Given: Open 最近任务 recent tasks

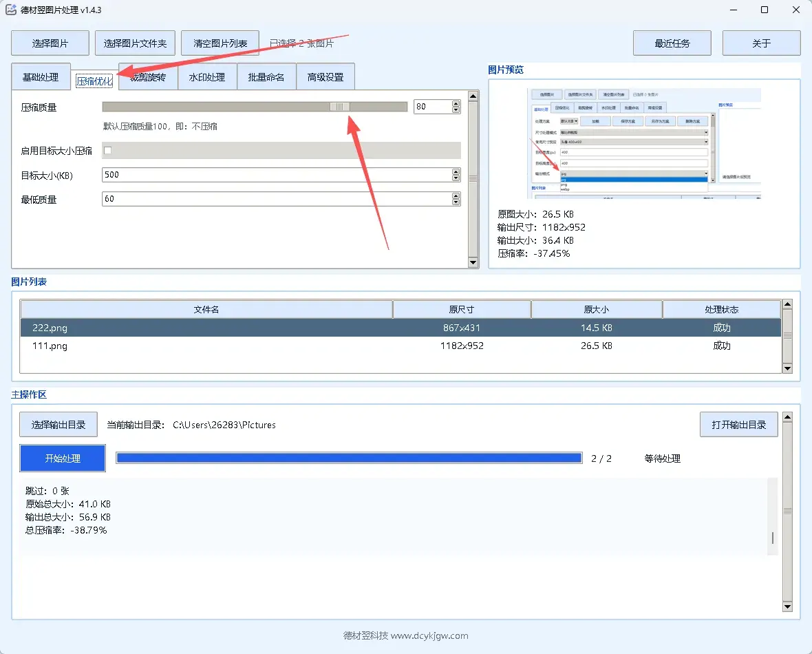Looking at the screenshot, I should pos(672,43).
